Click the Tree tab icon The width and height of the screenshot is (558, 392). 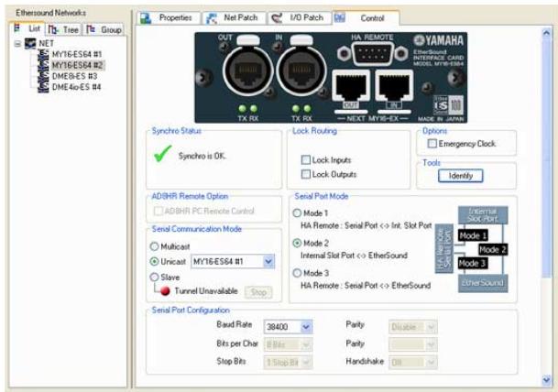click(52, 29)
